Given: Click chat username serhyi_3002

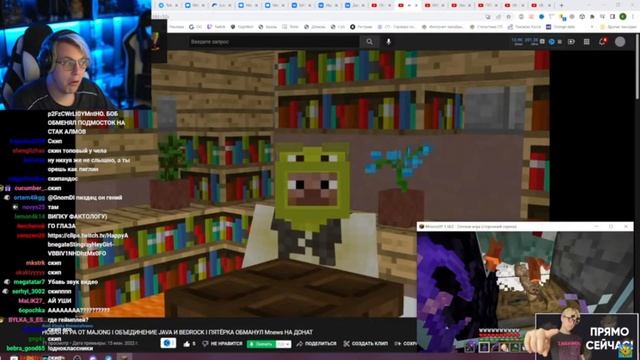Looking at the screenshot, I should click(x=29, y=291).
